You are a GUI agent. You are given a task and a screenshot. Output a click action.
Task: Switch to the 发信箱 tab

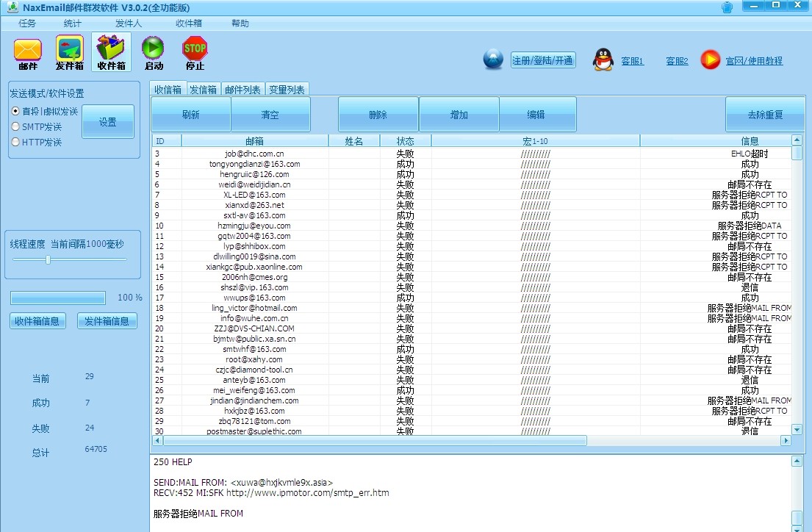pos(203,90)
